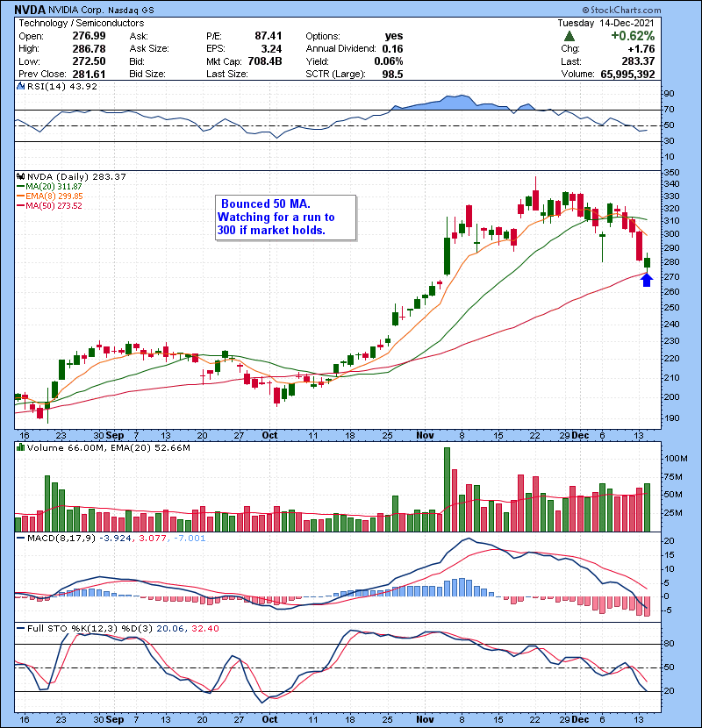The width and height of the screenshot is (702, 728).
Task: Click the dark line marker before MACD(8,17,9)
Action: [x=20, y=539]
